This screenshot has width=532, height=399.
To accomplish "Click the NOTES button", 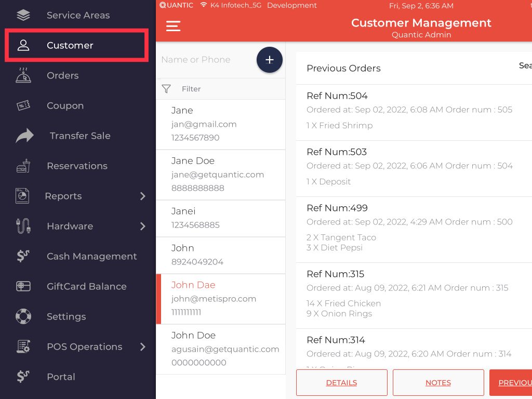I will (438, 383).
